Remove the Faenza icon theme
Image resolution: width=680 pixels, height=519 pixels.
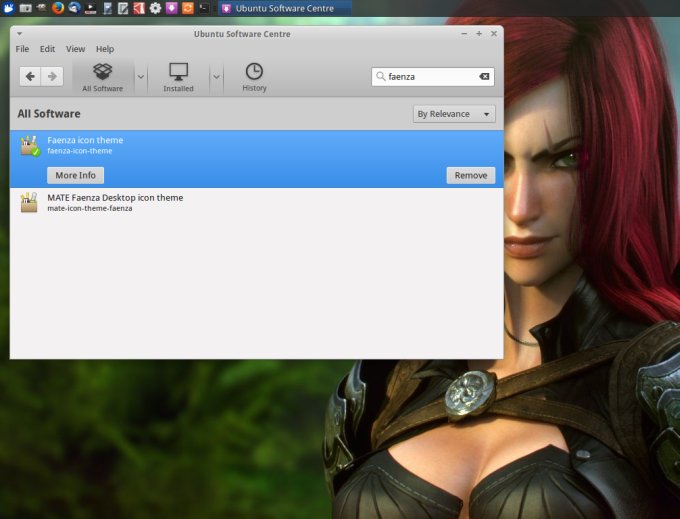(x=471, y=175)
